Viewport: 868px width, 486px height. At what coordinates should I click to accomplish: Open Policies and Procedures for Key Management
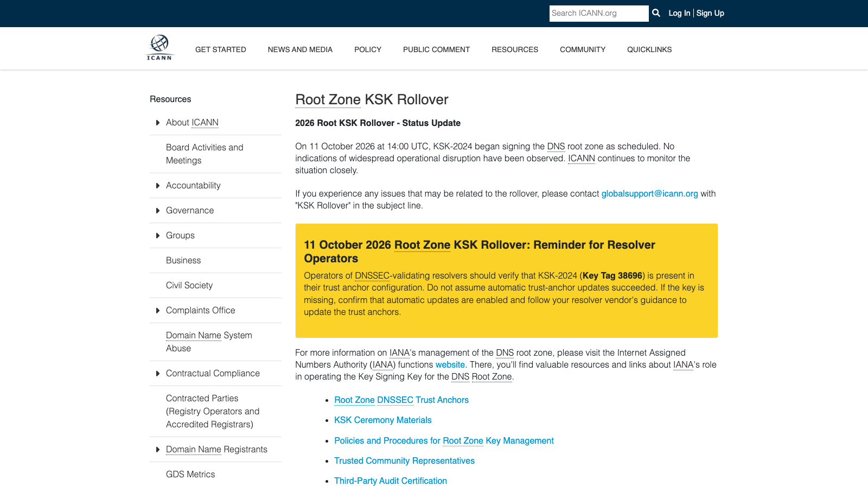tap(444, 440)
